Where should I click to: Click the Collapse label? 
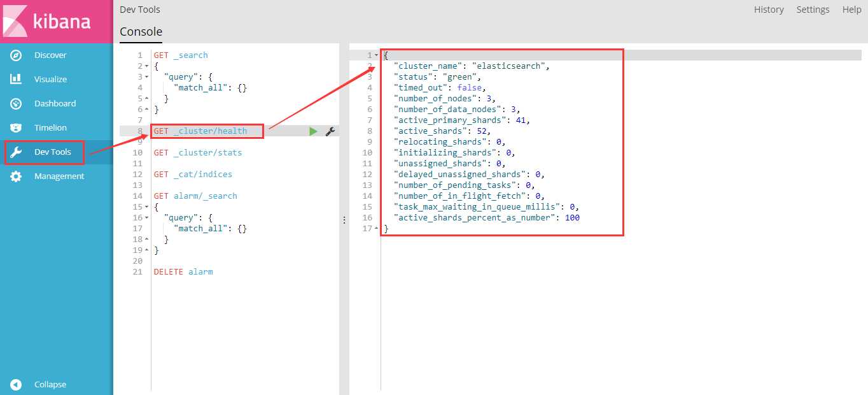coord(50,385)
